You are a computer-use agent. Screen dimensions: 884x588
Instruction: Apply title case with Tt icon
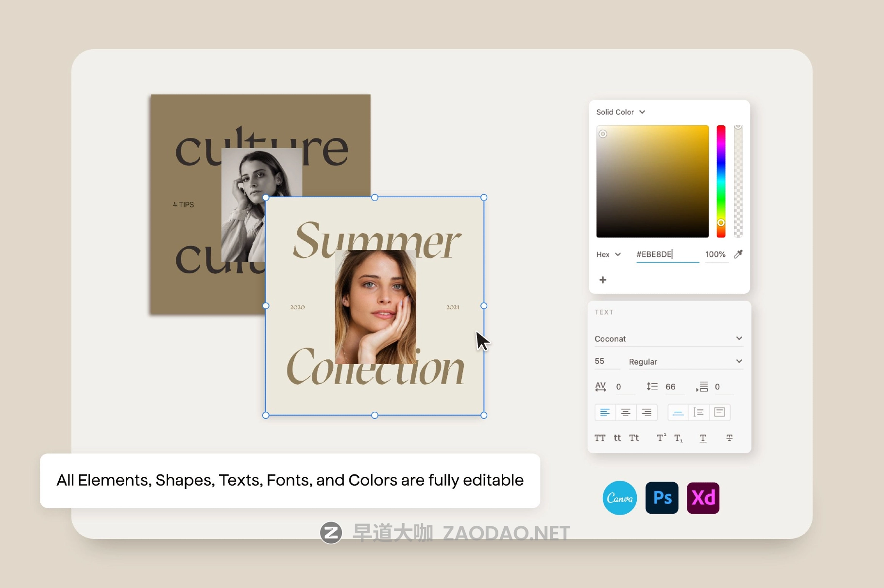[634, 437]
